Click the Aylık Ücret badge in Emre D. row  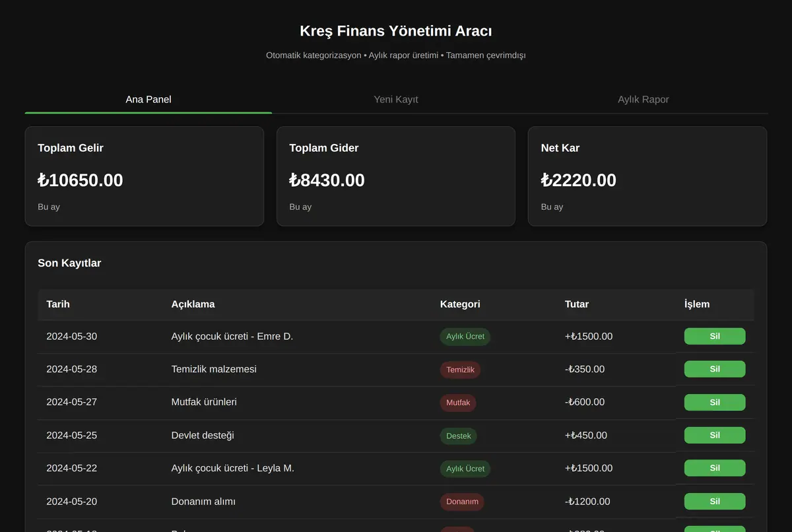(465, 337)
